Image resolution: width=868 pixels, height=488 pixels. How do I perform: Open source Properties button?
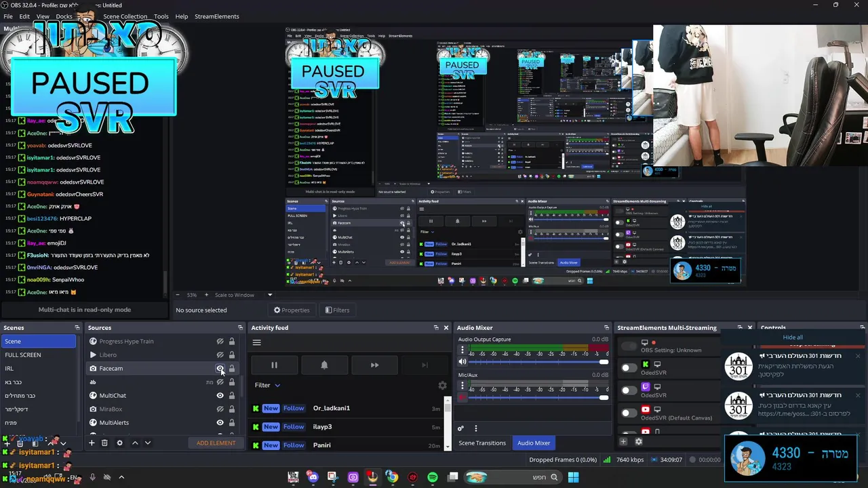tap(292, 310)
